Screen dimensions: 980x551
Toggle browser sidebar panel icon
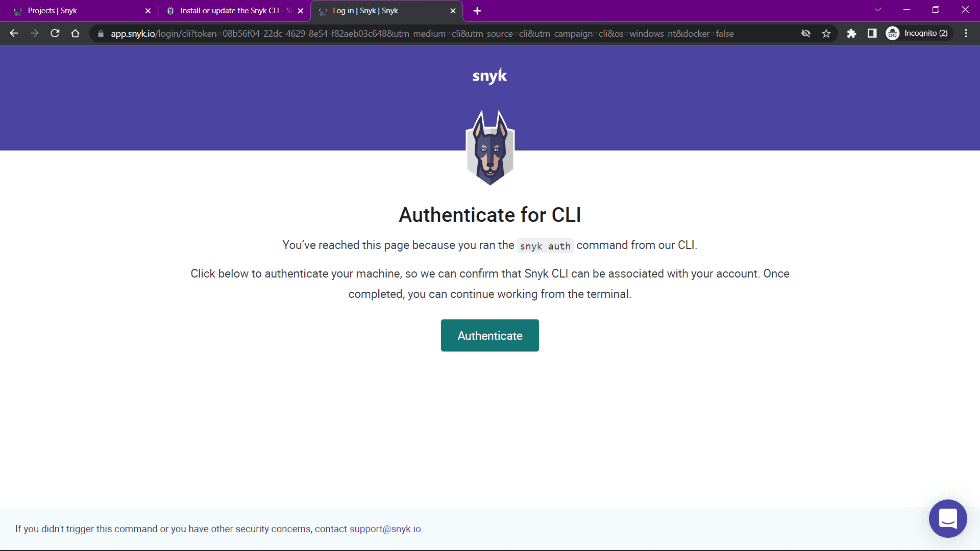tap(872, 34)
